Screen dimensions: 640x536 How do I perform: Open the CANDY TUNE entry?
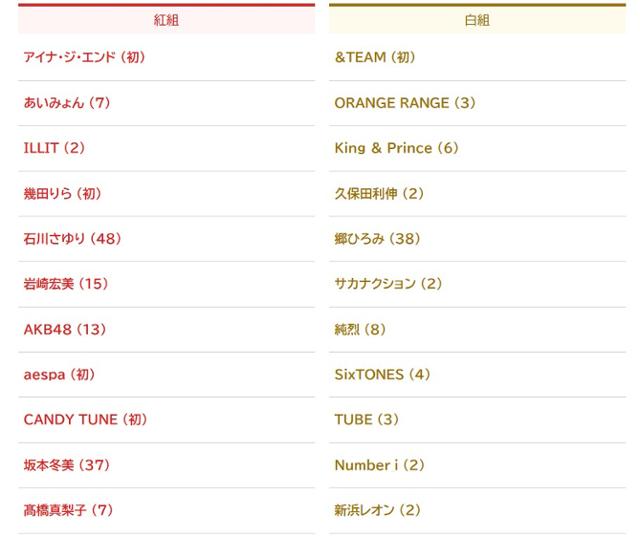[85, 420]
